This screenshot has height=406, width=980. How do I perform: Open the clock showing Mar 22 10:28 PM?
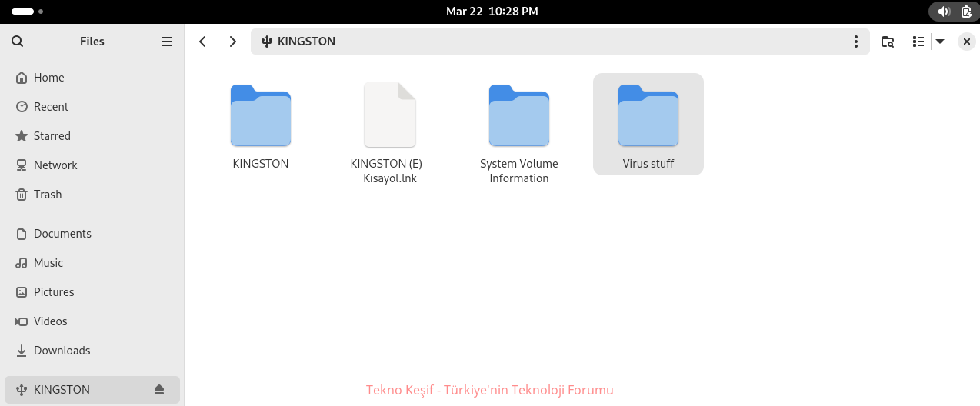click(x=492, y=12)
